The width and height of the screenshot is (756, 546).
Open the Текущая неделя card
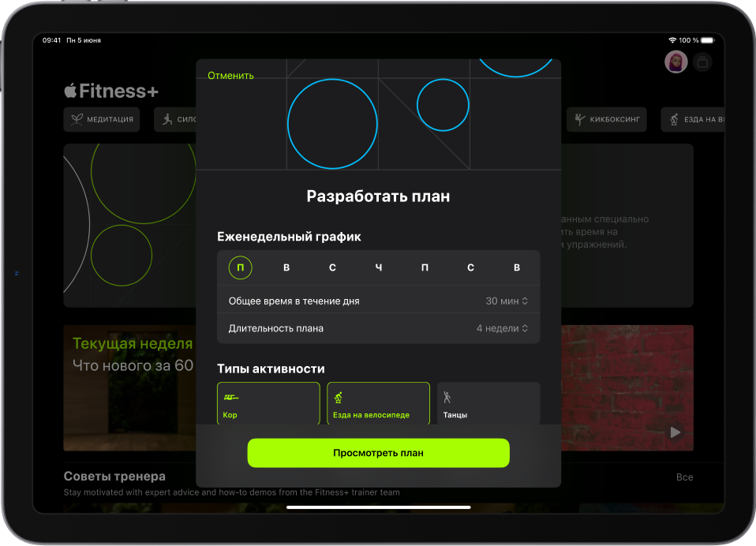[x=129, y=388]
